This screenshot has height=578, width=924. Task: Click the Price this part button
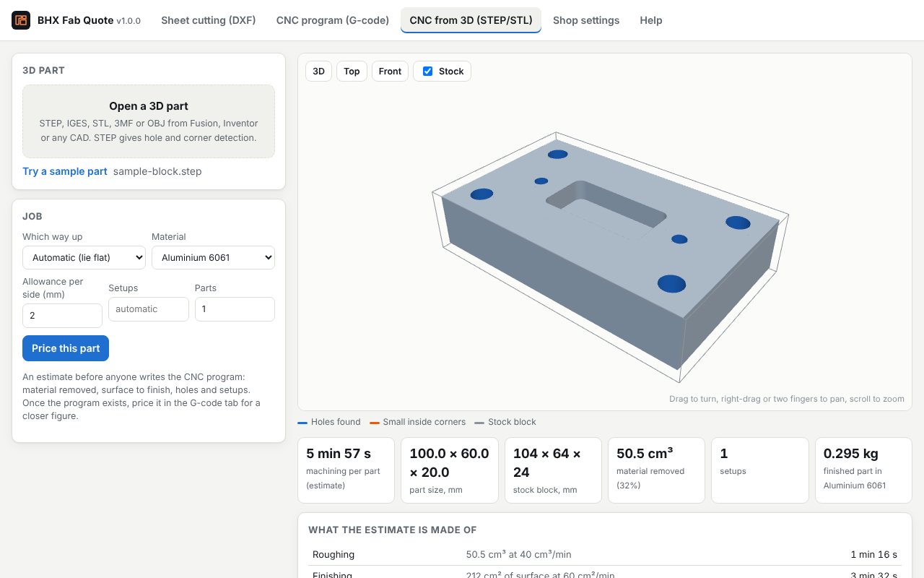pos(66,348)
